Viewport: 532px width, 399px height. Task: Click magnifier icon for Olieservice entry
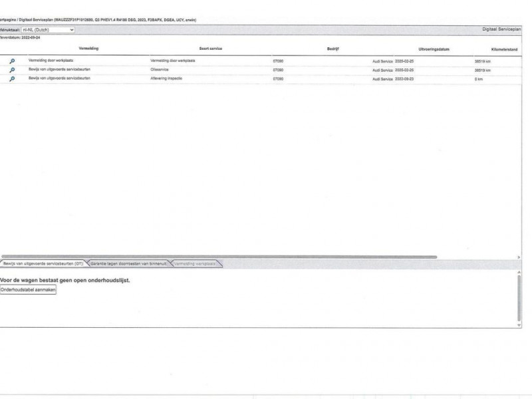point(12,70)
